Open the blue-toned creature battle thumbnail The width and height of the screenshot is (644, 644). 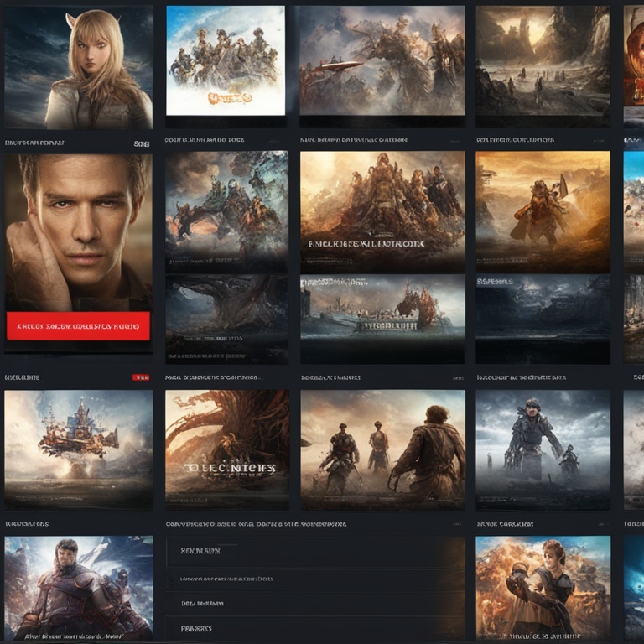[x=226, y=212]
